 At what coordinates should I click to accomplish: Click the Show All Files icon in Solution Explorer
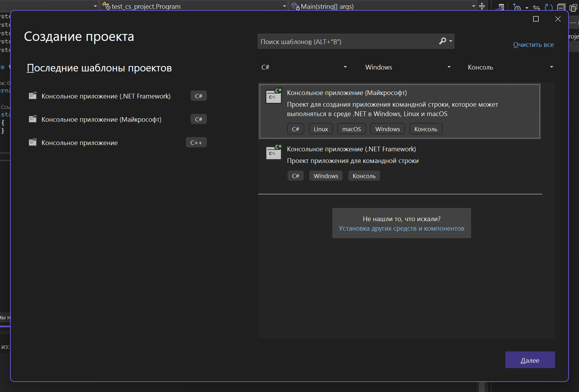pyautogui.click(x=573, y=7)
